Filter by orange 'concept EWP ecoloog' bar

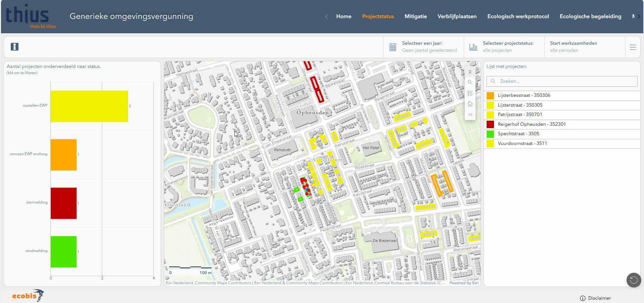coord(64,155)
